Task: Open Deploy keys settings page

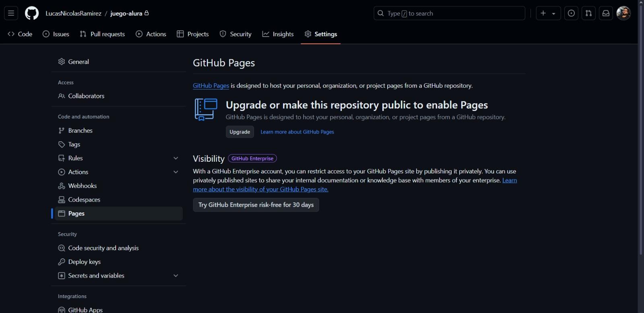Action: click(x=119, y=262)
